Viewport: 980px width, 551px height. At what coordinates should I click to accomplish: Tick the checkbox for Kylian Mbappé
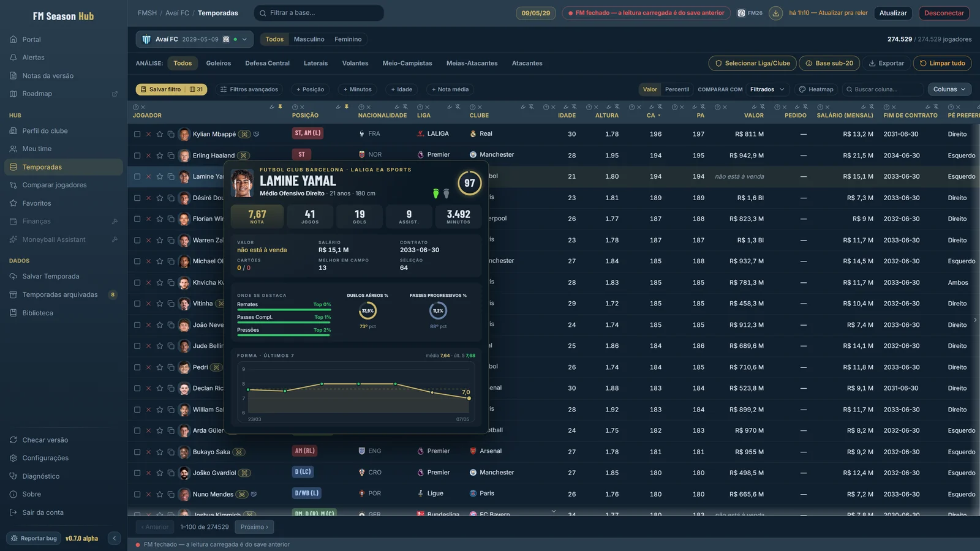(x=137, y=134)
